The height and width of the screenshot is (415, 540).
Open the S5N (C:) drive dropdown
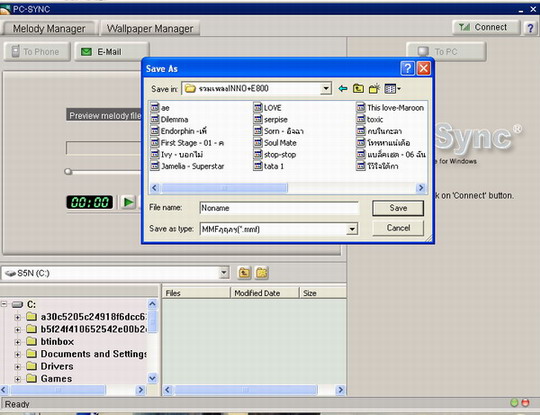224,273
